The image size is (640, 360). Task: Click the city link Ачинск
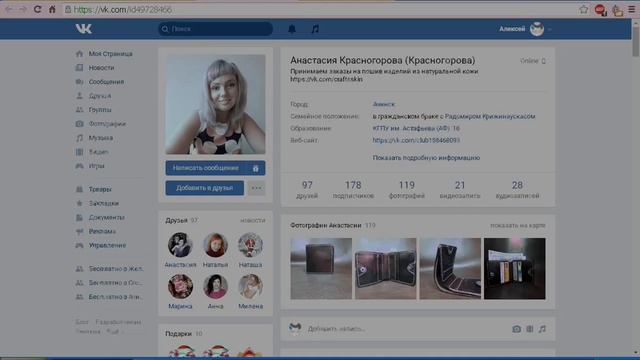(384, 104)
